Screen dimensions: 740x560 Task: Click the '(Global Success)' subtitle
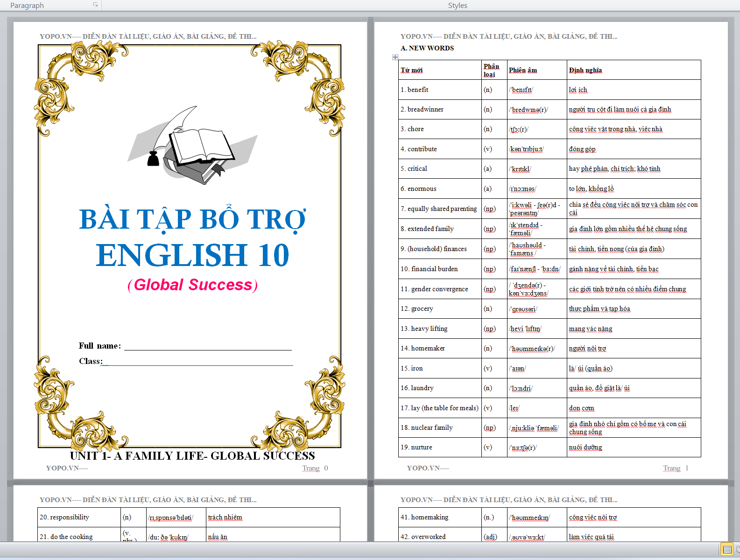click(x=192, y=285)
